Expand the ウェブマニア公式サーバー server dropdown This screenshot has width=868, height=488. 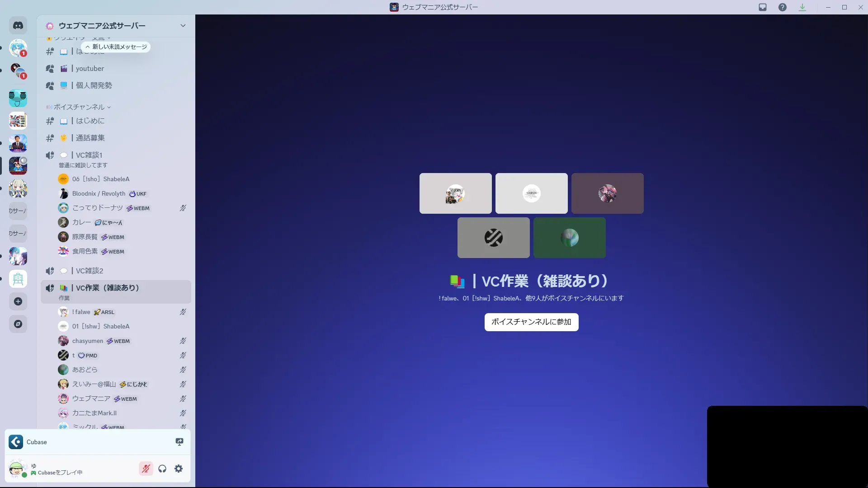tap(183, 26)
